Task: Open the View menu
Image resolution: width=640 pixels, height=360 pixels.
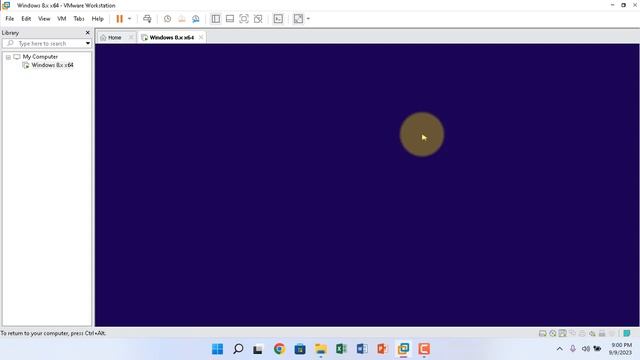Action: pyautogui.click(x=44, y=19)
